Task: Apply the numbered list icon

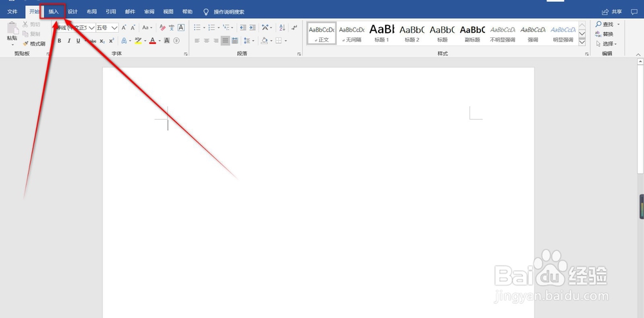Action: [x=211, y=28]
